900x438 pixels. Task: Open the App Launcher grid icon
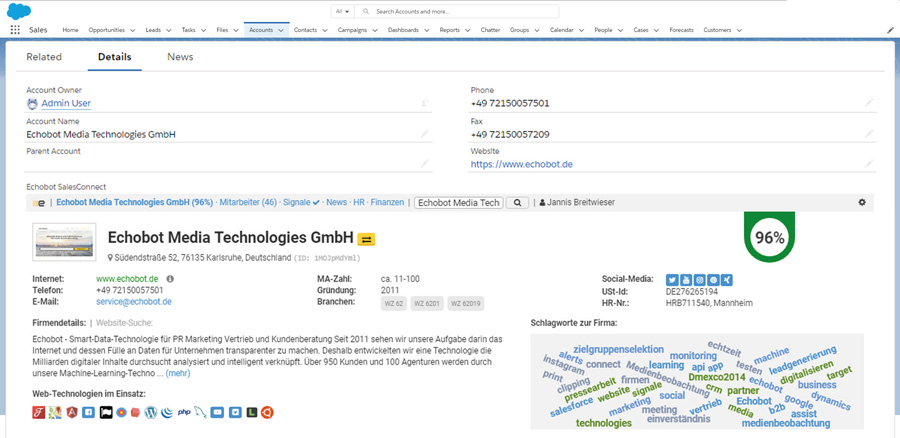[15, 30]
